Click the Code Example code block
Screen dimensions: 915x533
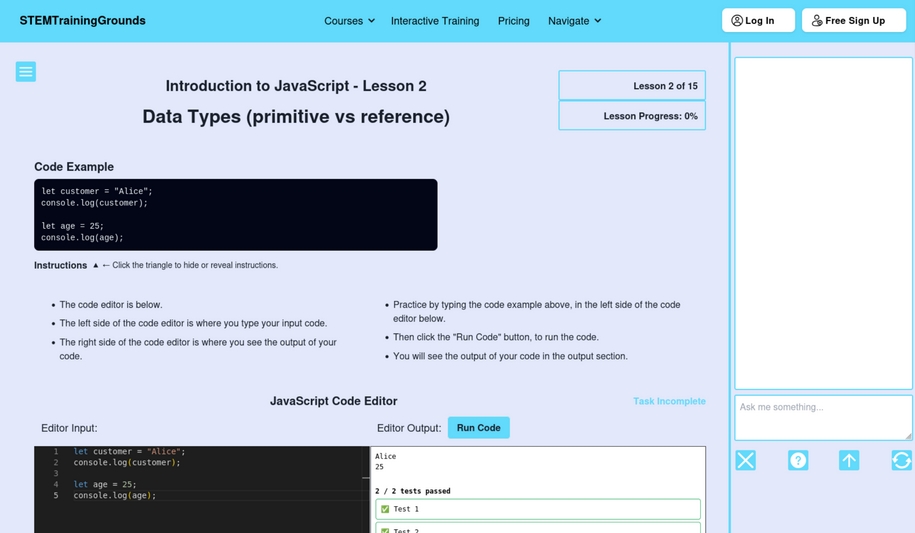tap(236, 215)
